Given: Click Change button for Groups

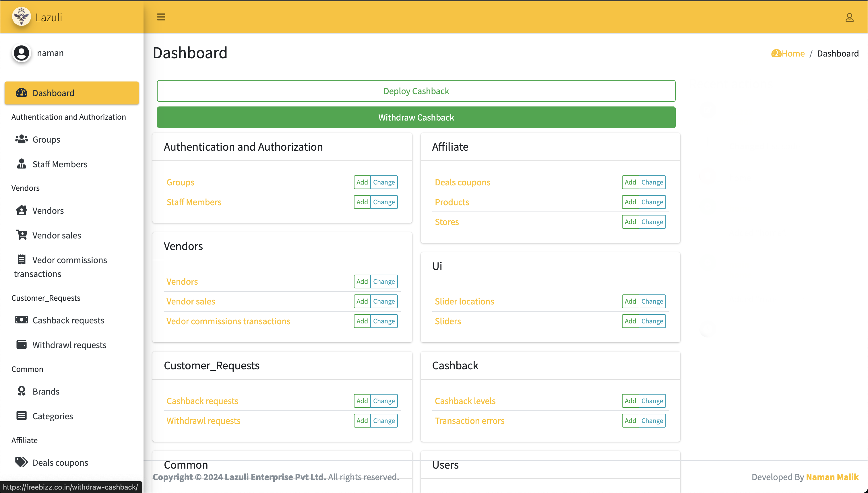Looking at the screenshot, I should 384,182.
